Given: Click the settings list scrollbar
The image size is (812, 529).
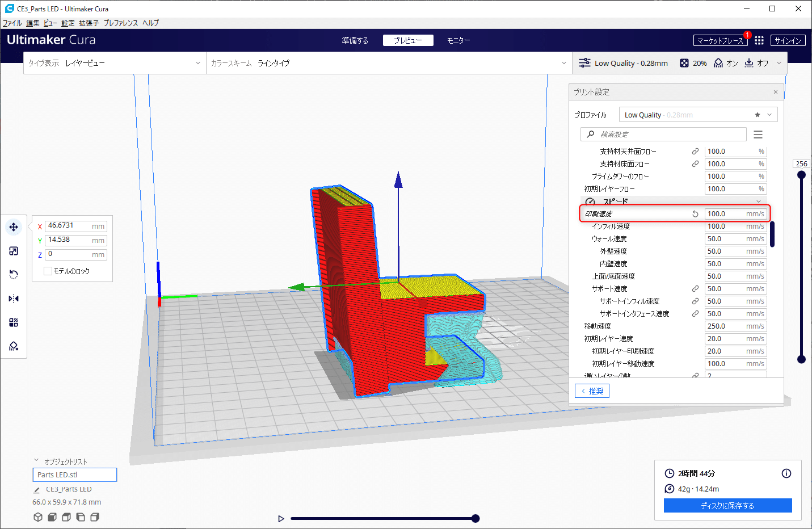Looking at the screenshot, I should [772, 234].
